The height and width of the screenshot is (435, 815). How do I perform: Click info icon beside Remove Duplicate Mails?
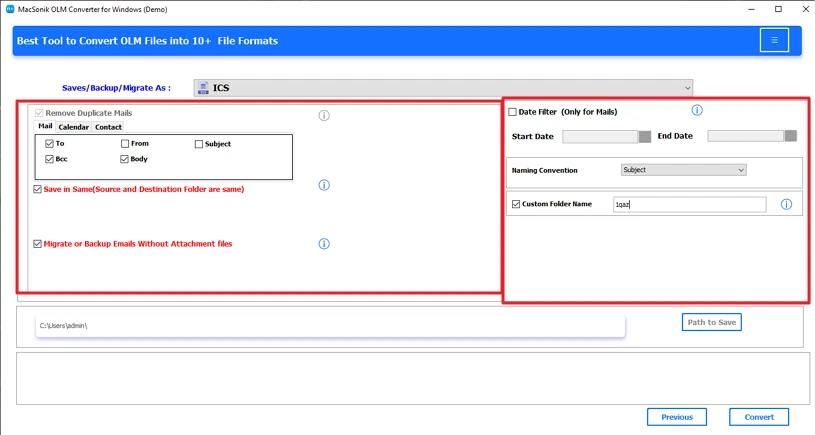(x=324, y=116)
